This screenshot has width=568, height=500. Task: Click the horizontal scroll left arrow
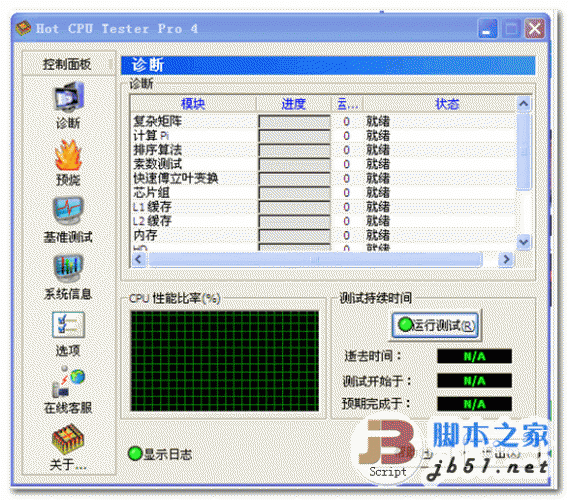pyautogui.click(x=139, y=259)
